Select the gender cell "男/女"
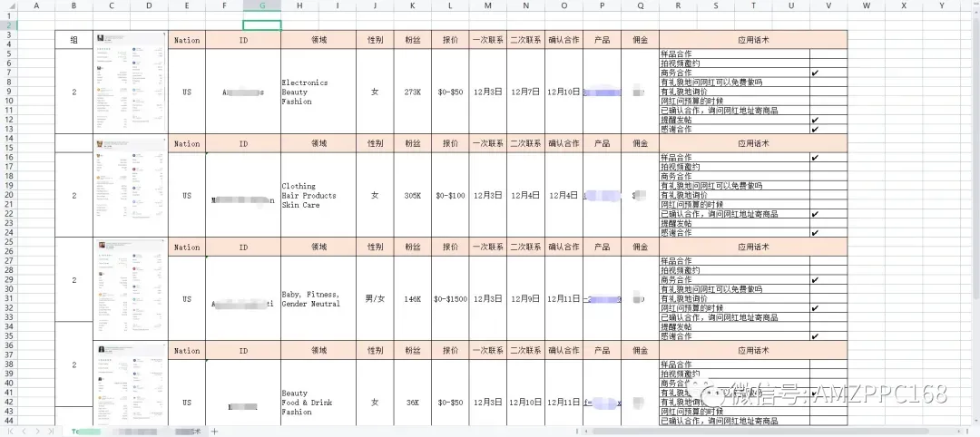This screenshot has height=437, width=980. pyautogui.click(x=375, y=299)
